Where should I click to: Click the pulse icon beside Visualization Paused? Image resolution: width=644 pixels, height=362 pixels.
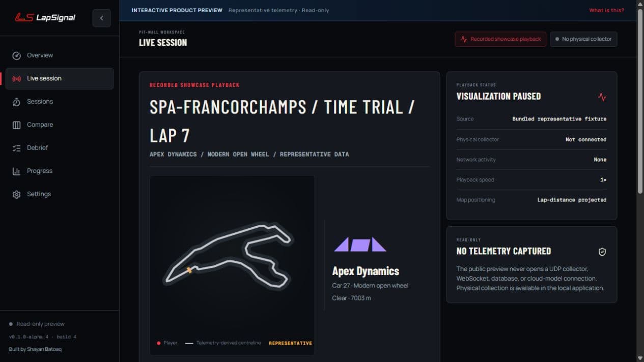tap(602, 97)
